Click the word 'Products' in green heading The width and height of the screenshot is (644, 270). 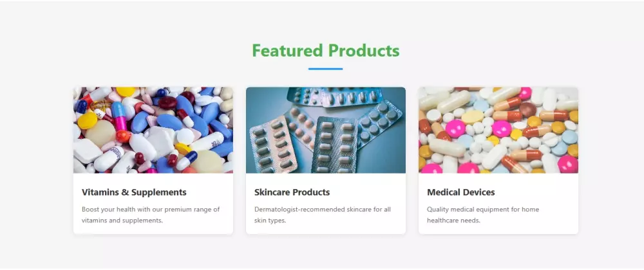click(x=364, y=50)
